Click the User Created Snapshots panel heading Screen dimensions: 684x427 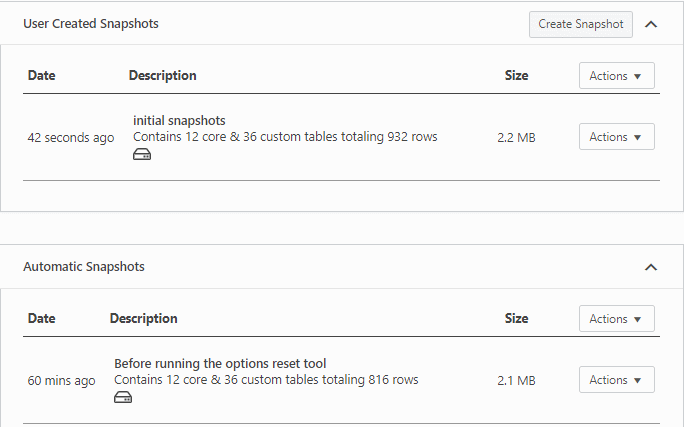coord(90,24)
